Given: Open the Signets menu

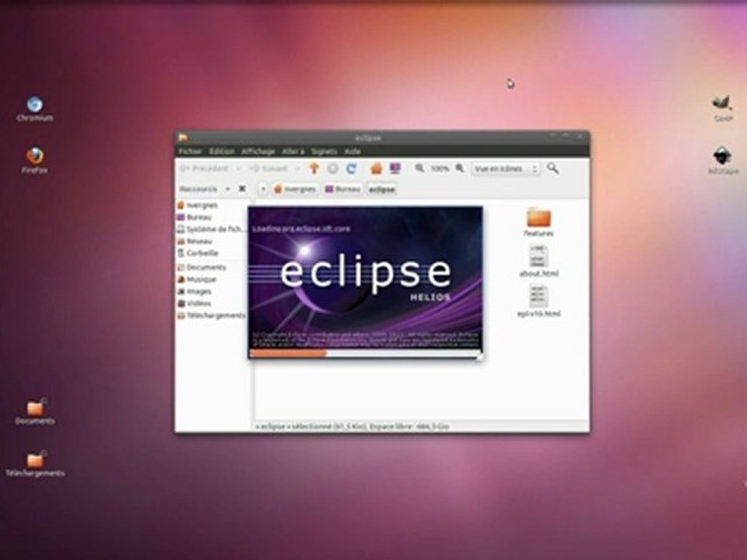Looking at the screenshot, I should click(324, 151).
